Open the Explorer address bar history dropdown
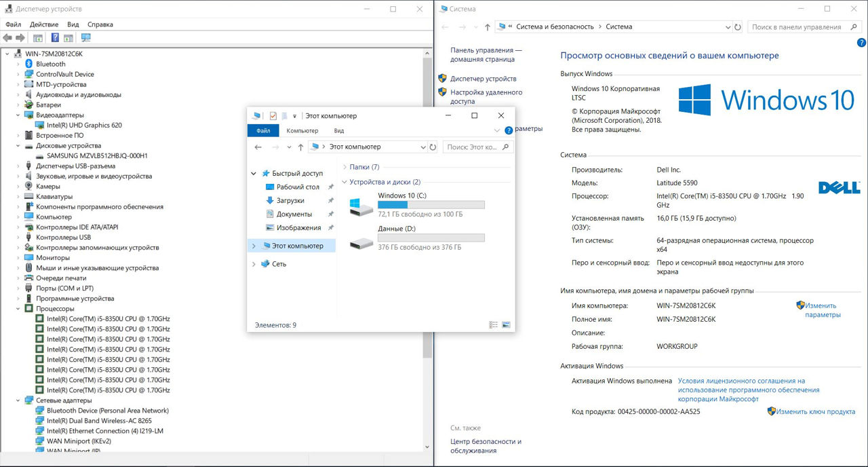The height and width of the screenshot is (467, 868). click(x=422, y=147)
